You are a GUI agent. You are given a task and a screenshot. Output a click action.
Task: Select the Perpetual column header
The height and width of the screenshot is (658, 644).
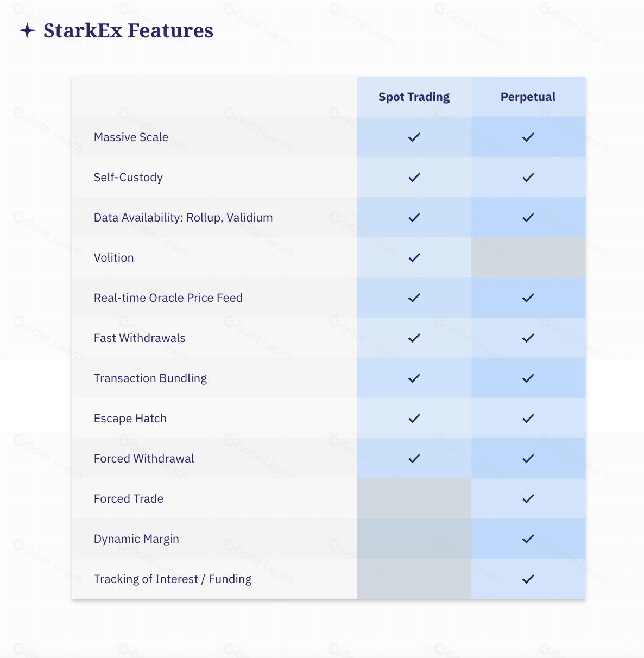tap(528, 97)
